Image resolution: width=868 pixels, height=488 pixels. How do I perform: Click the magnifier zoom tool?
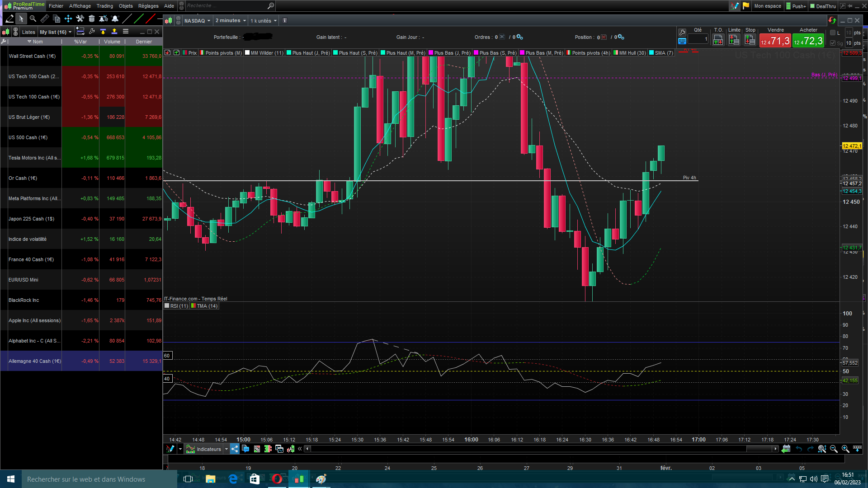pyautogui.click(x=33, y=19)
